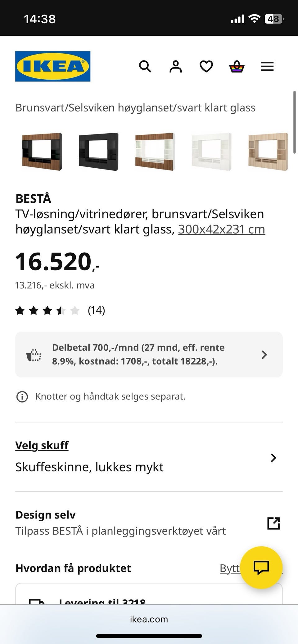Select the all-white BESTÅ variant thumbnail
The image size is (298, 644).
coord(211,152)
